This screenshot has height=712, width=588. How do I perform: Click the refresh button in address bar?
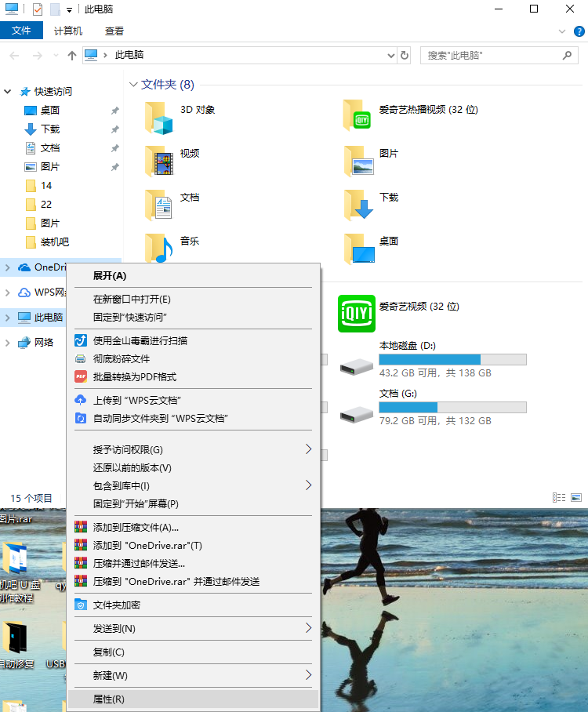pyautogui.click(x=405, y=56)
